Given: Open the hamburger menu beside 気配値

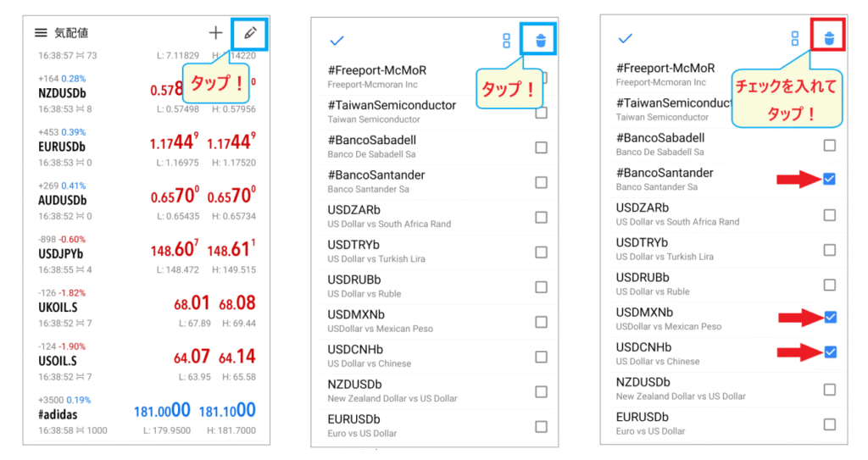Looking at the screenshot, I should click(40, 33).
